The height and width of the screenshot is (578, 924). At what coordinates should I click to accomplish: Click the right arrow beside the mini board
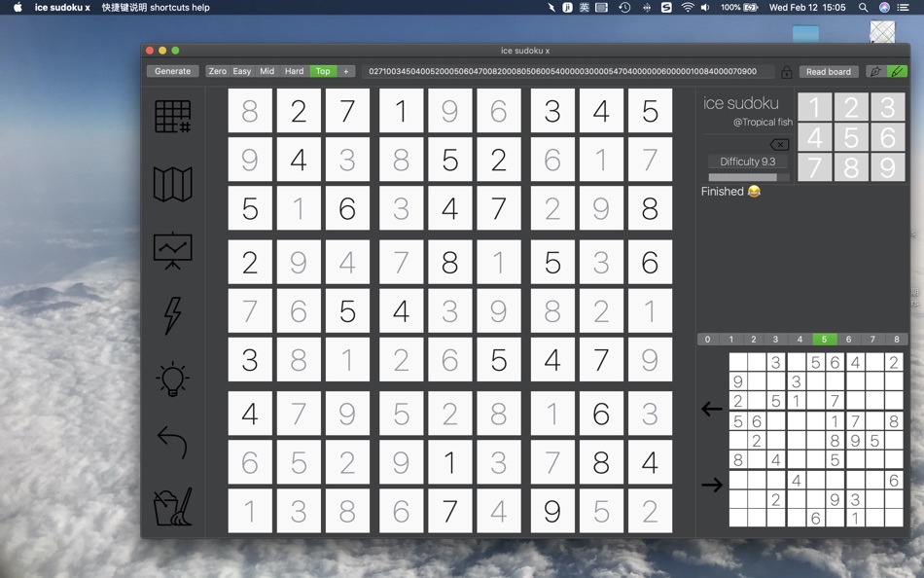712,485
